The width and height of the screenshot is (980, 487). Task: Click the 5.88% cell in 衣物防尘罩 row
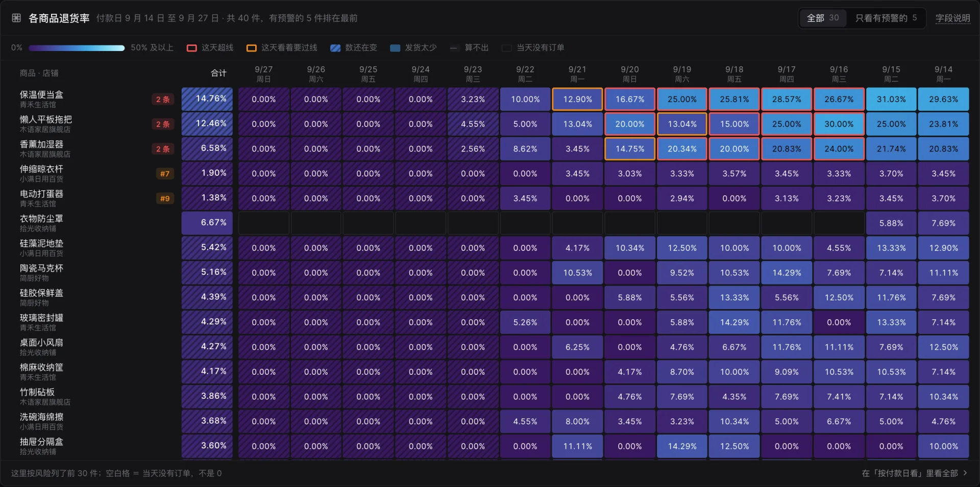tap(891, 223)
